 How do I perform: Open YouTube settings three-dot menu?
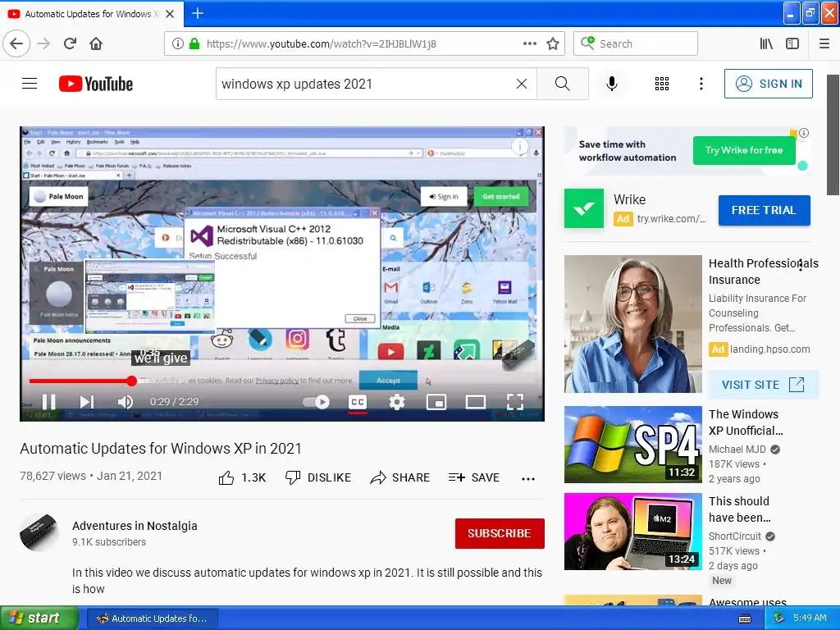coord(701,84)
